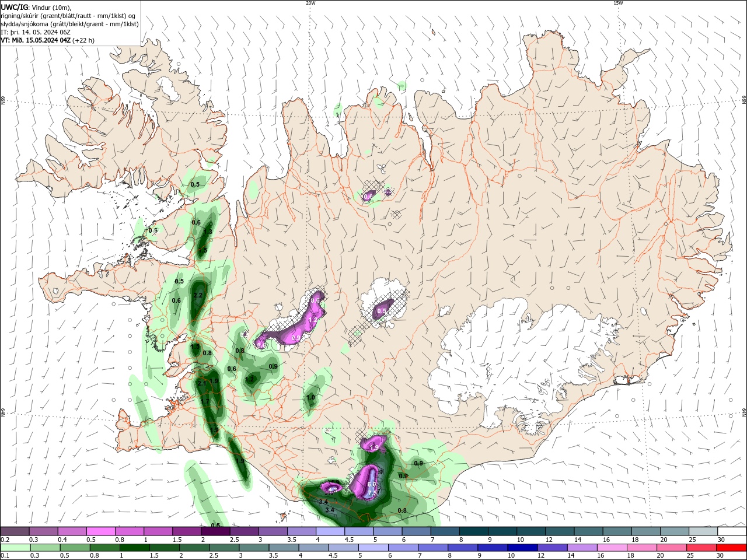
Task: Click the light pink 16 swatch in the lower scale
Action: (x=612, y=548)
